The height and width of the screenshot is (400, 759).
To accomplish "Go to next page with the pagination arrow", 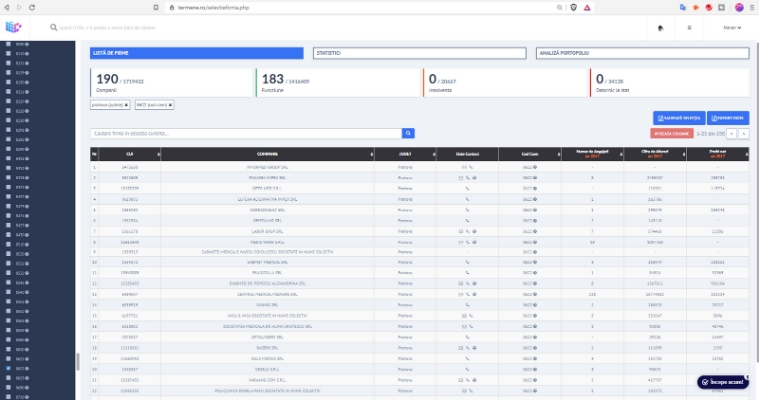I will point(744,134).
